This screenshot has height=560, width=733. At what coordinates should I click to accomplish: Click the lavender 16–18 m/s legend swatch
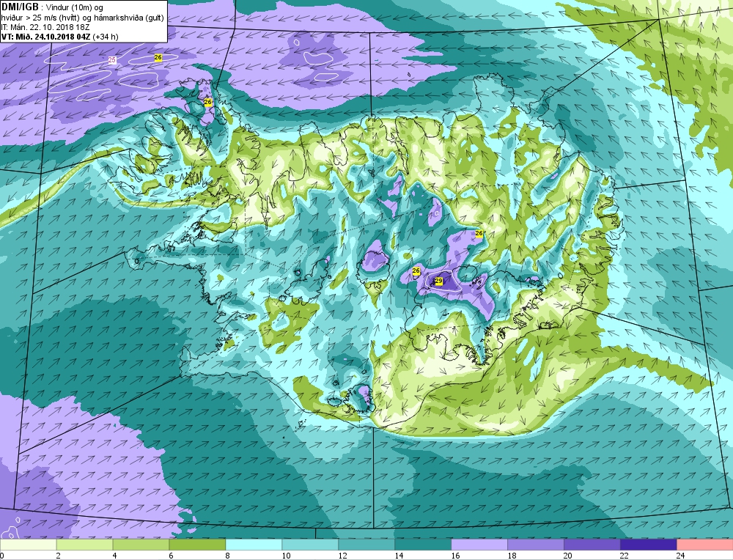[479, 545]
